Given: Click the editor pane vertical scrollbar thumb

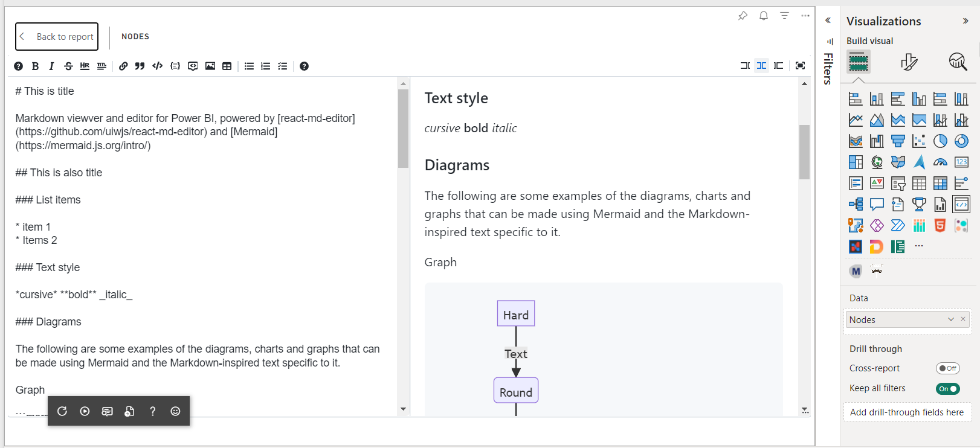Looking at the screenshot, I should (x=404, y=129).
